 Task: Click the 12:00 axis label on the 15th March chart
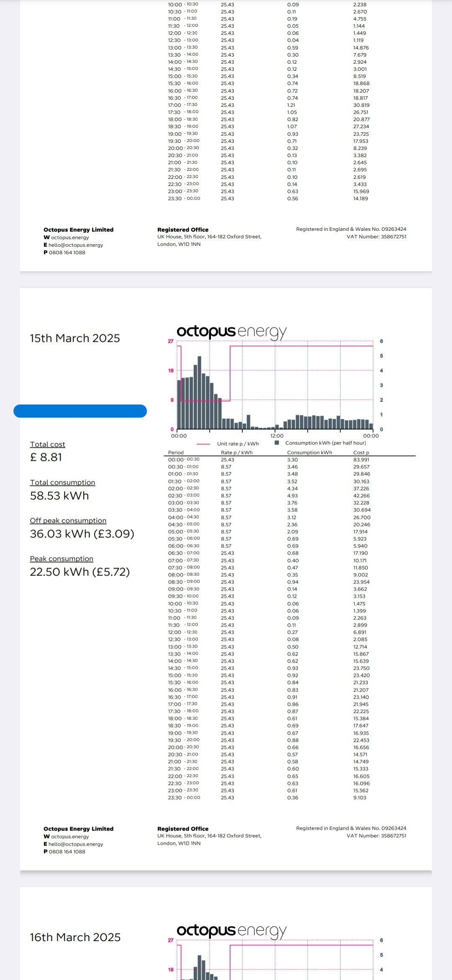coord(277,436)
